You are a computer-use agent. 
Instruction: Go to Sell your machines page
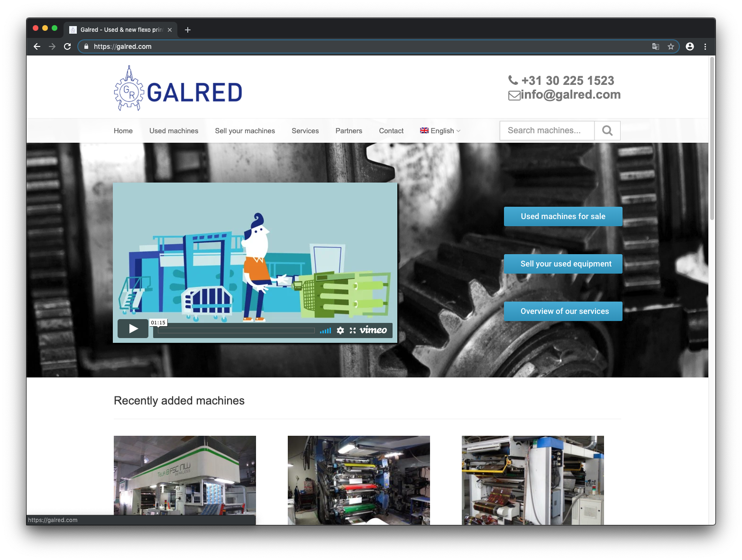(x=245, y=131)
